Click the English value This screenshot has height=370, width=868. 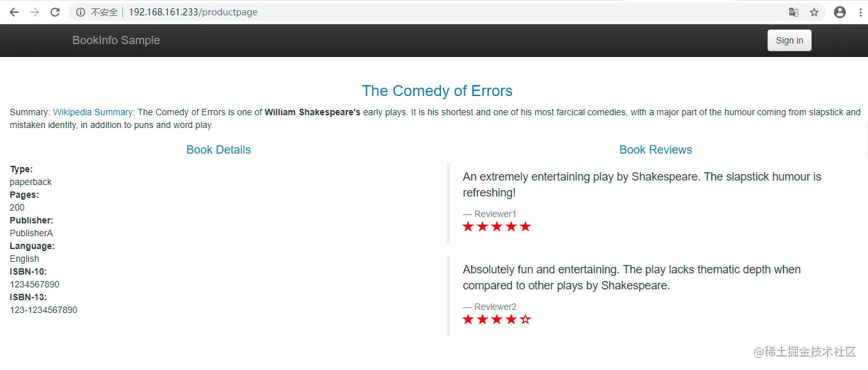click(x=24, y=259)
